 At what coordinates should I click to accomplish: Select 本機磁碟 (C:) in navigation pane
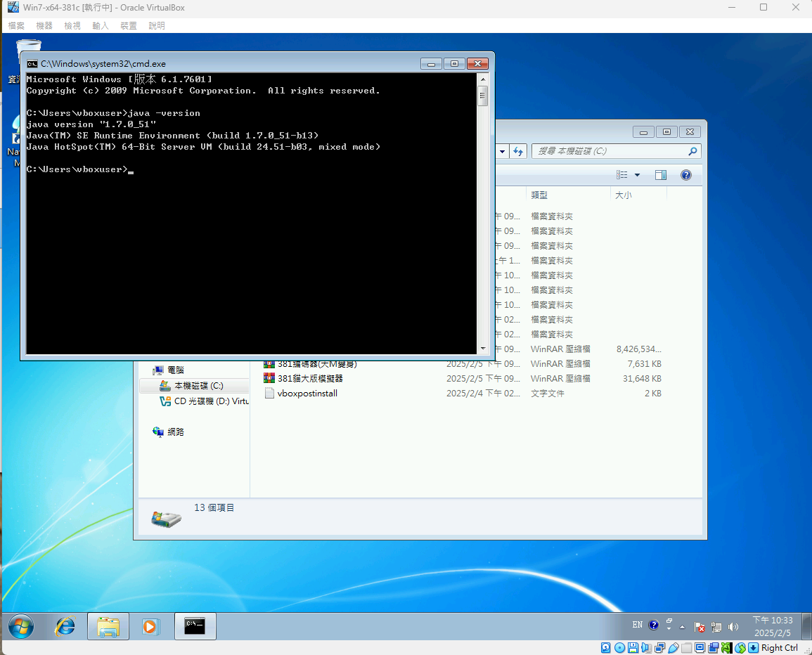point(199,386)
